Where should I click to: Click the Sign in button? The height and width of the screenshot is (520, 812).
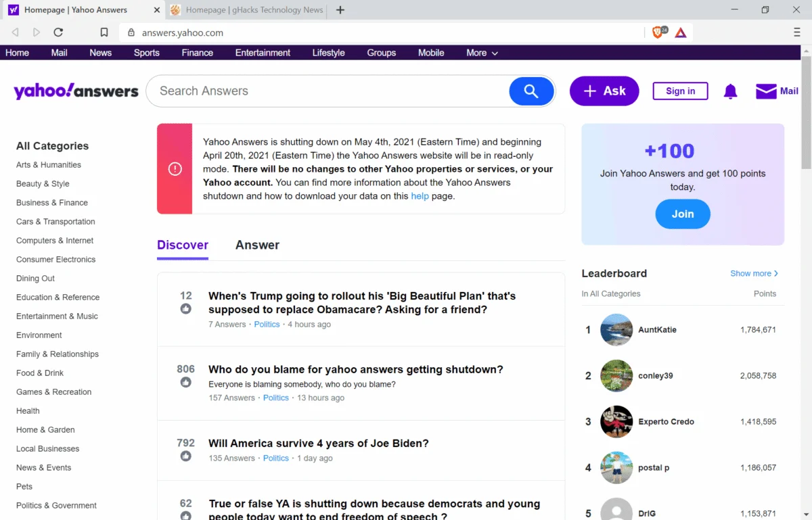coord(680,91)
